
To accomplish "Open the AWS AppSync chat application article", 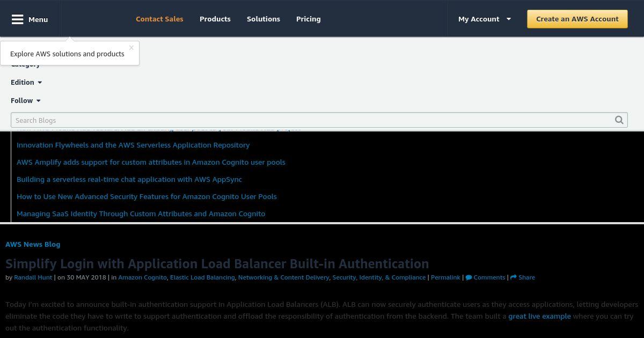I will (x=129, y=179).
